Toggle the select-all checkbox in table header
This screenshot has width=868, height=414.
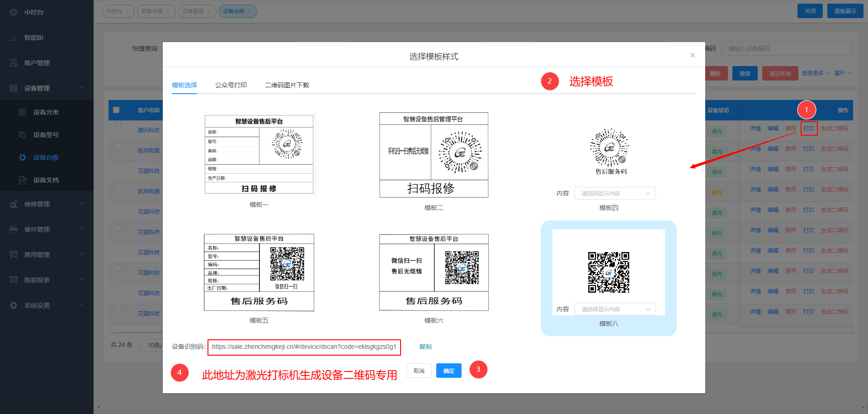pyautogui.click(x=116, y=110)
